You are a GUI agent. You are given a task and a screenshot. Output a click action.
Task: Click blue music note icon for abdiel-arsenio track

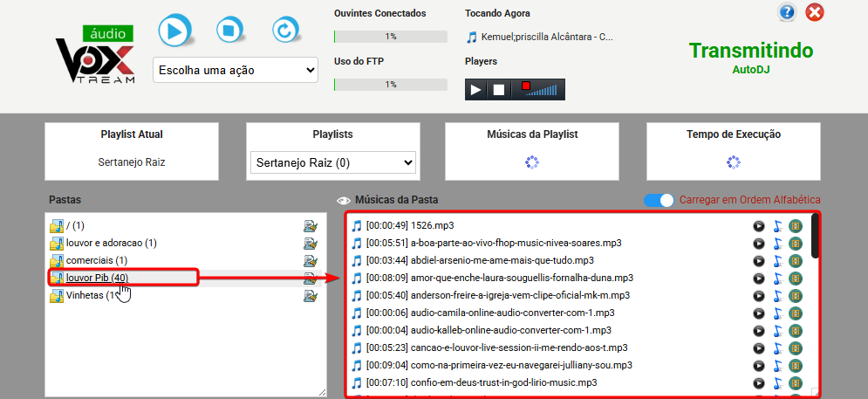(777, 260)
